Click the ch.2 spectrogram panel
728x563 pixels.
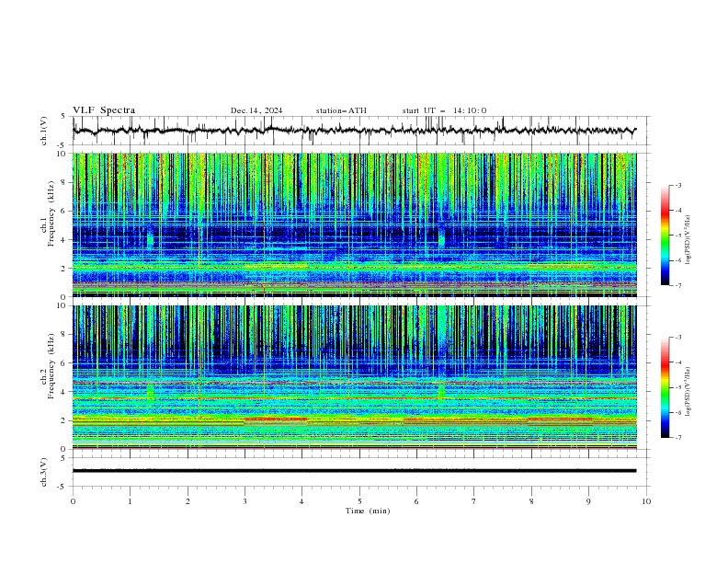(354, 377)
